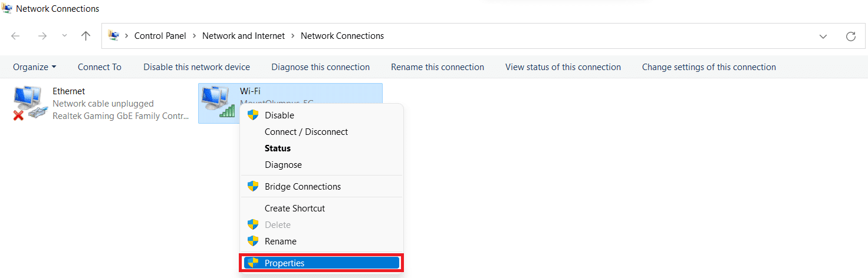
Task: Click the Forward navigation arrow
Action: tap(42, 36)
